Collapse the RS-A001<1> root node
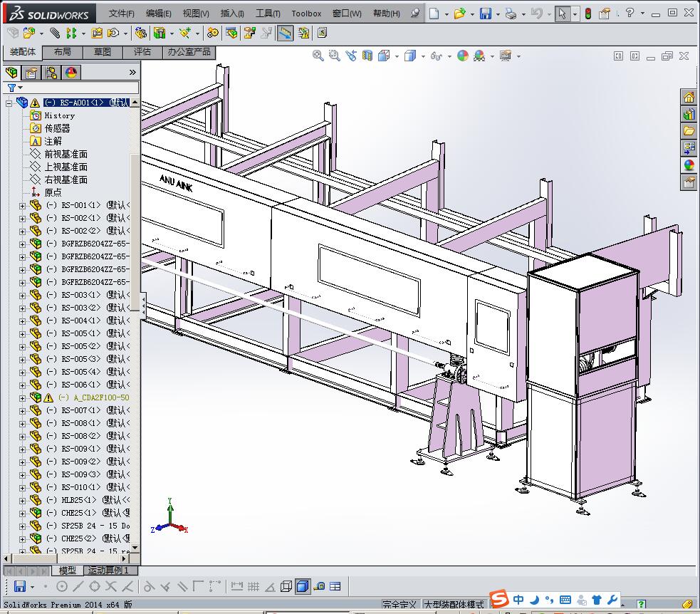 9,103
